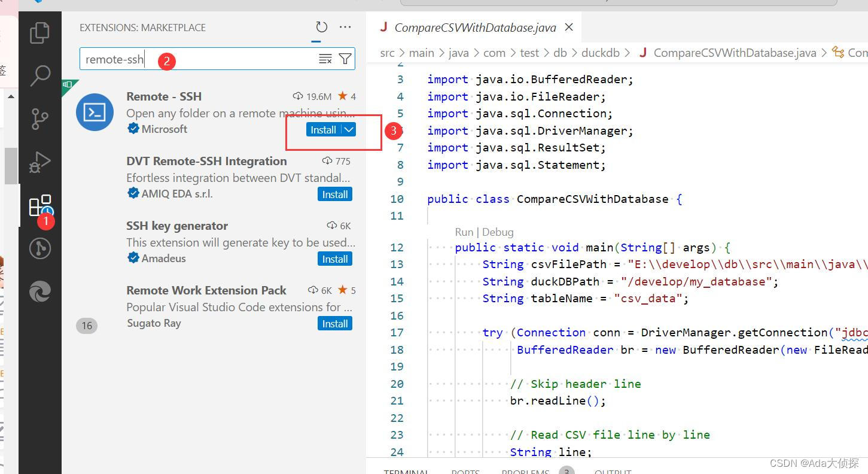868x474 pixels.
Task: Open the Git Graph activity bar icon
Action: pos(39,248)
